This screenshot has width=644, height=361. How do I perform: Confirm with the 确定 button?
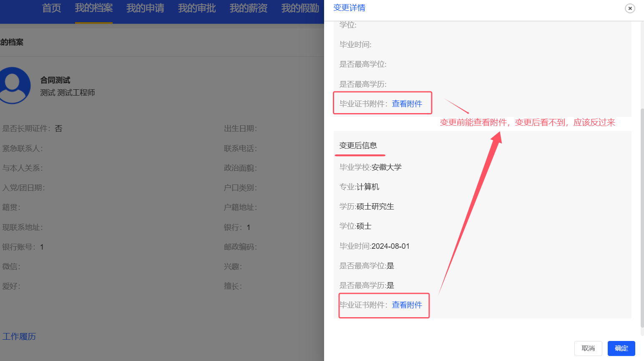621,348
